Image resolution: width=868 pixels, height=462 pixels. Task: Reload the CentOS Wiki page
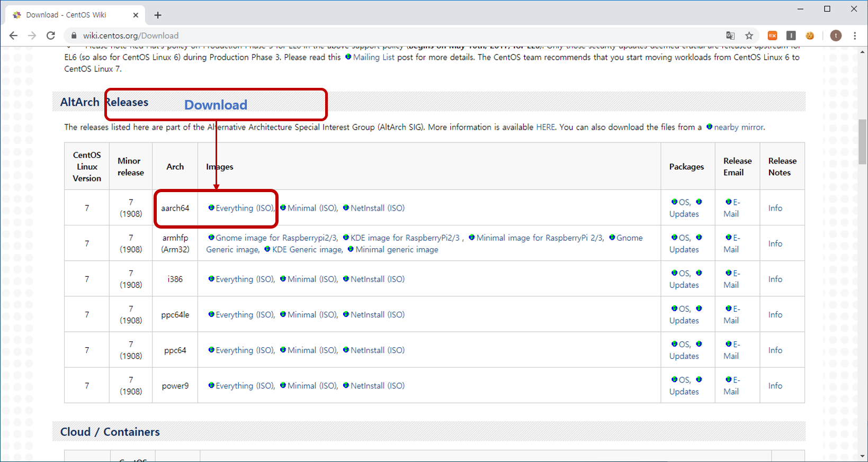pos(51,35)
